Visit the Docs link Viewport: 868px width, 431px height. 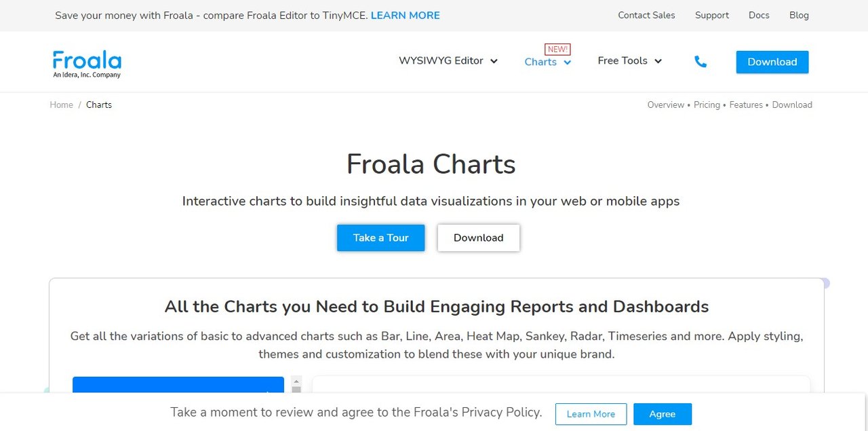(x=759, y=15)
